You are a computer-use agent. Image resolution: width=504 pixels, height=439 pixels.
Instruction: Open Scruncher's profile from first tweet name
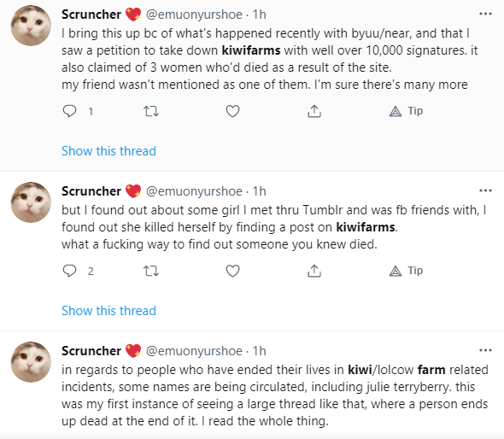(91, 15)
